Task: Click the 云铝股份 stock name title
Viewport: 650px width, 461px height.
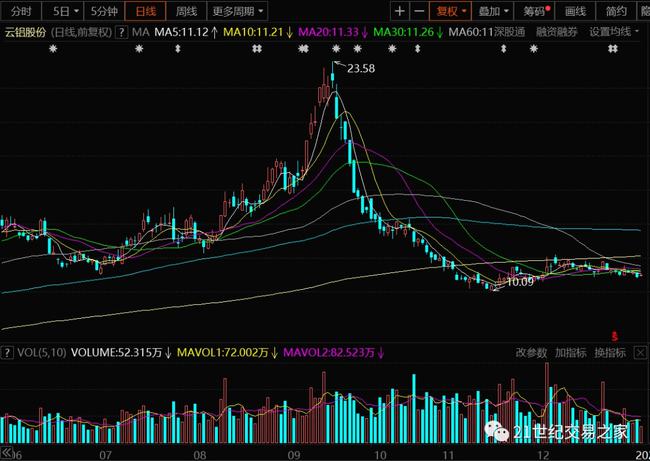Action: point(25,32)
